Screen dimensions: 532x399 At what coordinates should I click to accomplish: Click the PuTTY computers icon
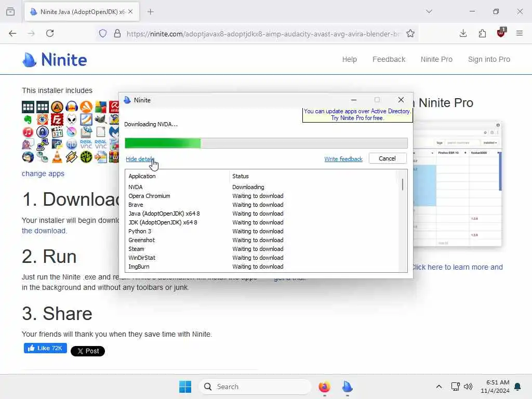(x=43, y=145)
